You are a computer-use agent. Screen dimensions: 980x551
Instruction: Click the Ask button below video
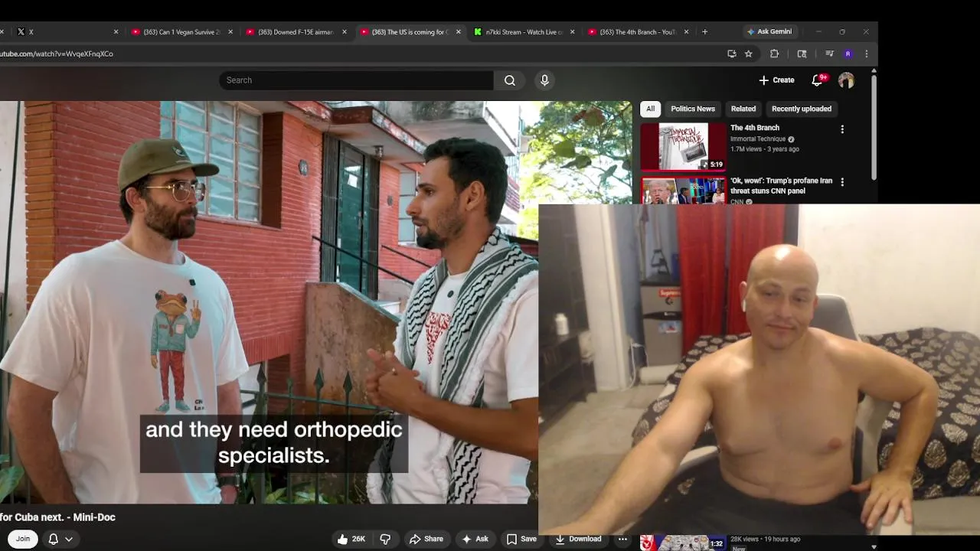point(474,539)
